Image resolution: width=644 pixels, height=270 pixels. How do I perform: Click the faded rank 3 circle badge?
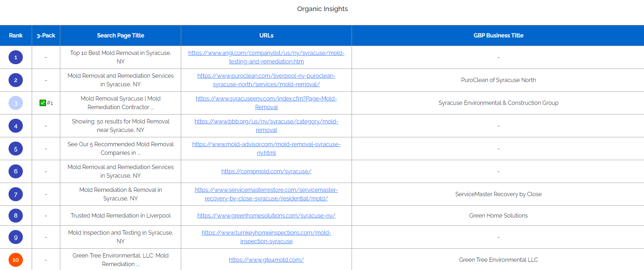(16, 103)
